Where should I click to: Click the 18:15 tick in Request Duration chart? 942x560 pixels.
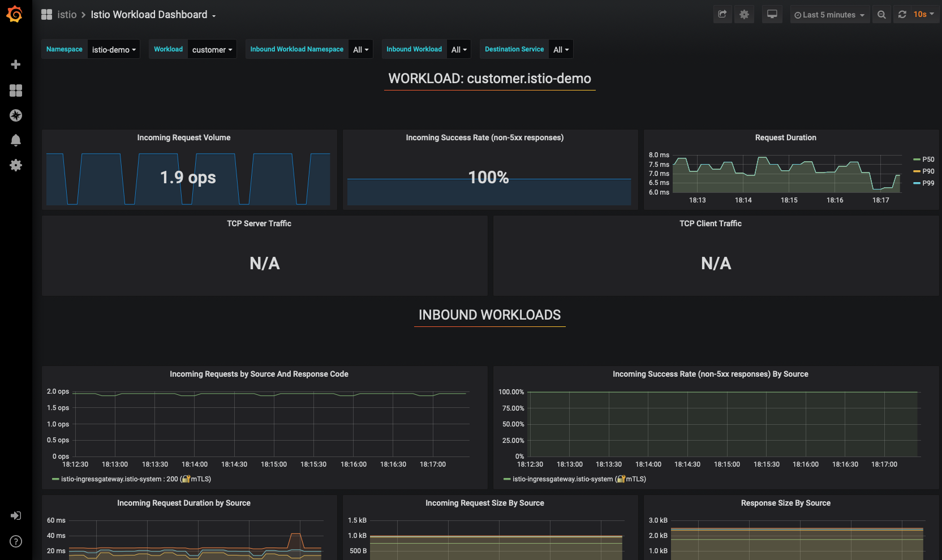(789, 200)
